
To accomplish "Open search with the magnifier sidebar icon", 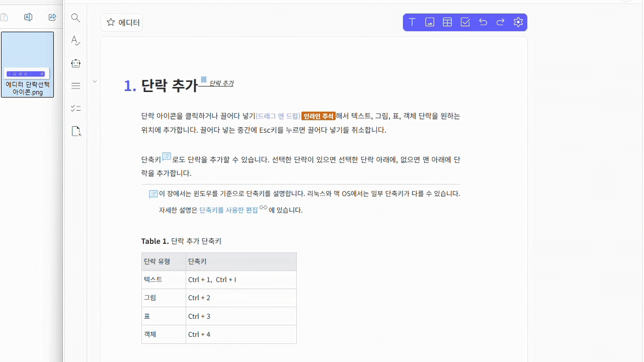I will [75, 18].
